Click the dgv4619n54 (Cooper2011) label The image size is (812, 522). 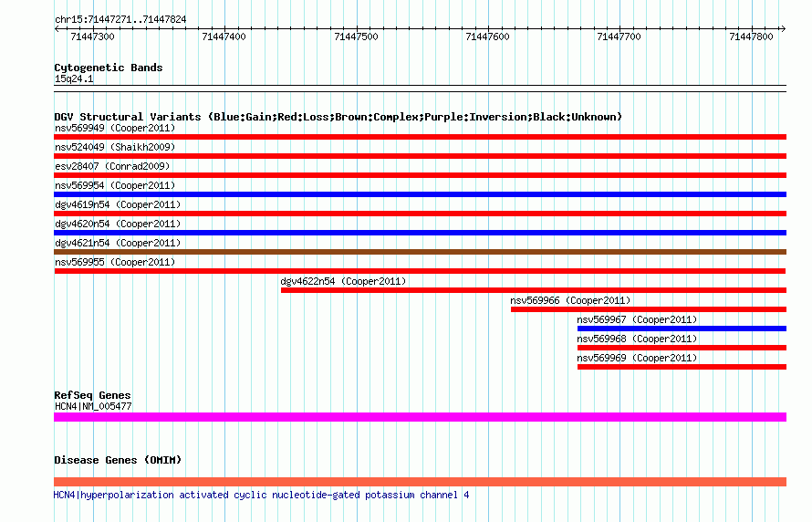[x=118, y=204]
